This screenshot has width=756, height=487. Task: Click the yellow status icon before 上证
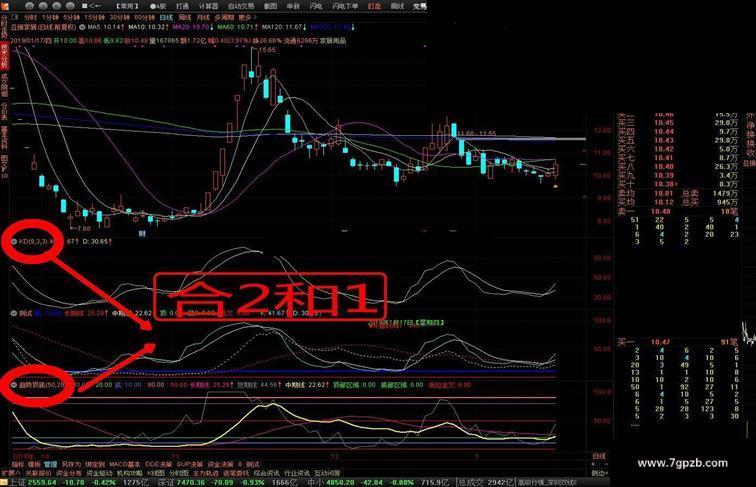[x=5, y=482]
